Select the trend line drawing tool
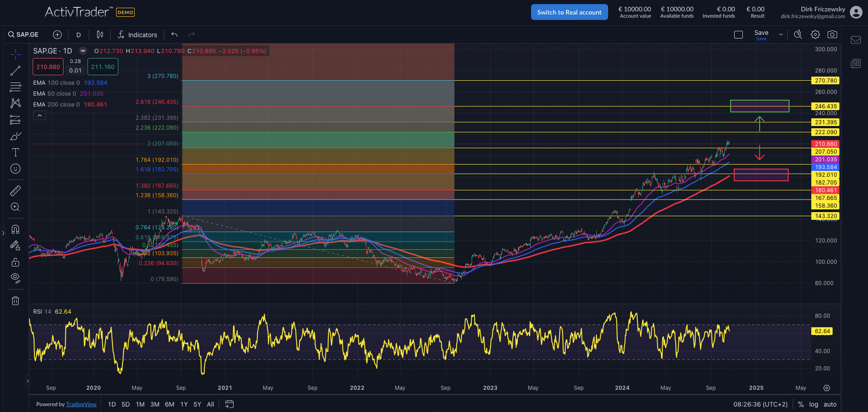The height and width of the screenshot is (412, 868). point(15,71)
